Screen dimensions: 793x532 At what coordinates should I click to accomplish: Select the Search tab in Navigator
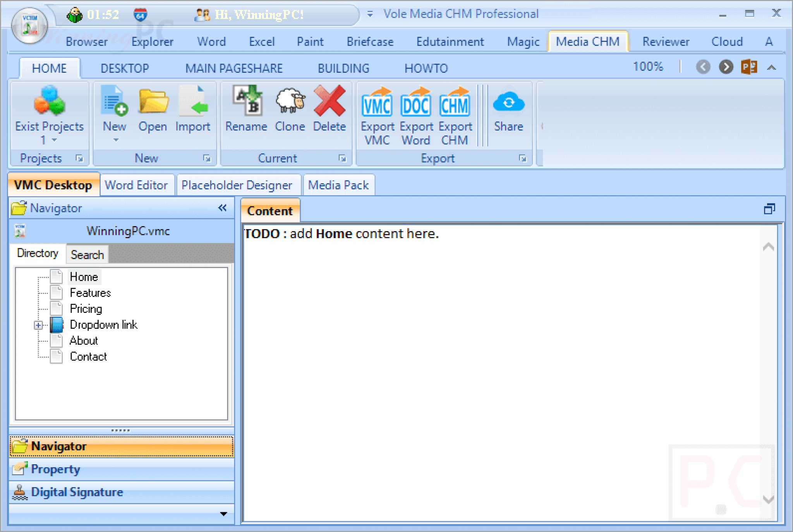(87, 254)
